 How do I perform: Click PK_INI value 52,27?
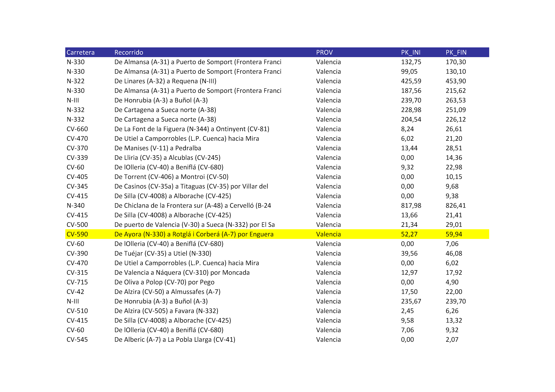click(x=409, y=234)
